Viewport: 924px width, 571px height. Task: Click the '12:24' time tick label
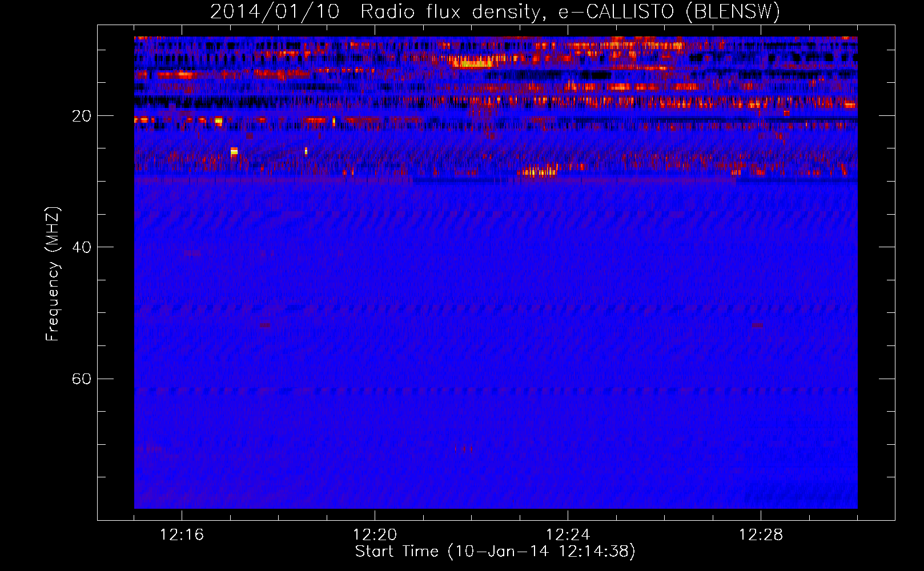point(568,535)
